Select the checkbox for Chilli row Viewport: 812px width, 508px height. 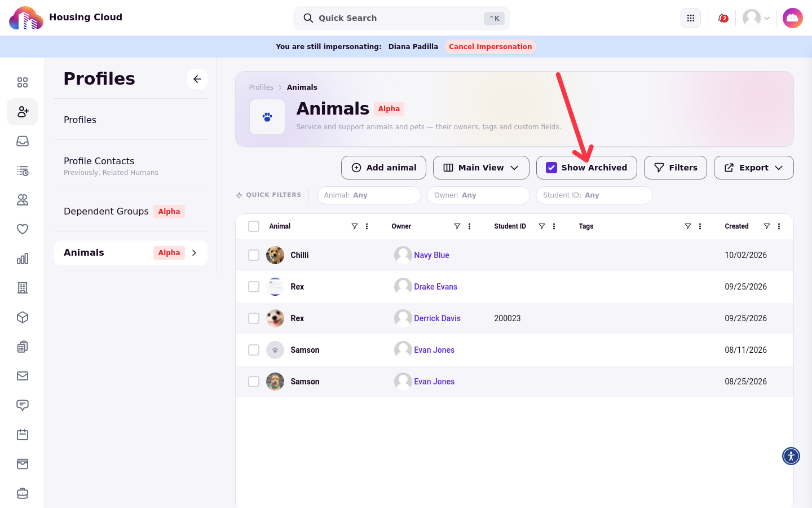click(254, 255)
